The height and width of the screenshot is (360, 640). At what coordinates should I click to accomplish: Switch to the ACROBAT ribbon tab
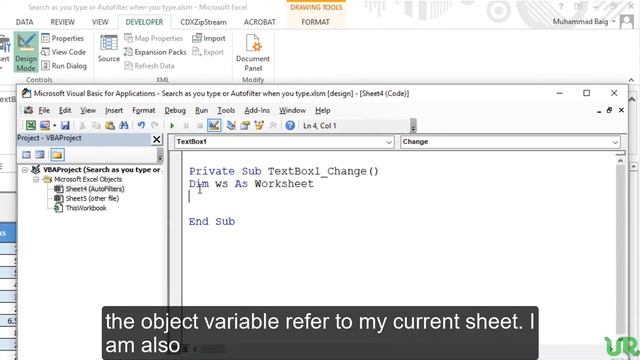pos(260,22)
